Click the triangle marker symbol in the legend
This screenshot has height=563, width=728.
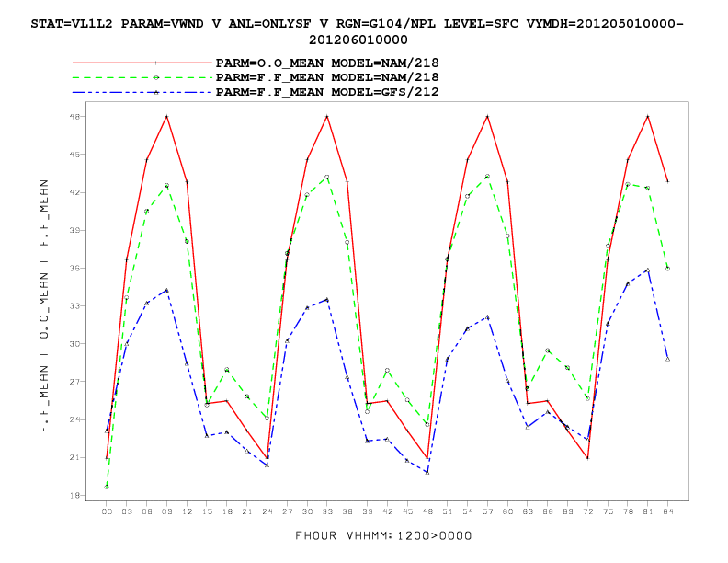pos(156,92)
